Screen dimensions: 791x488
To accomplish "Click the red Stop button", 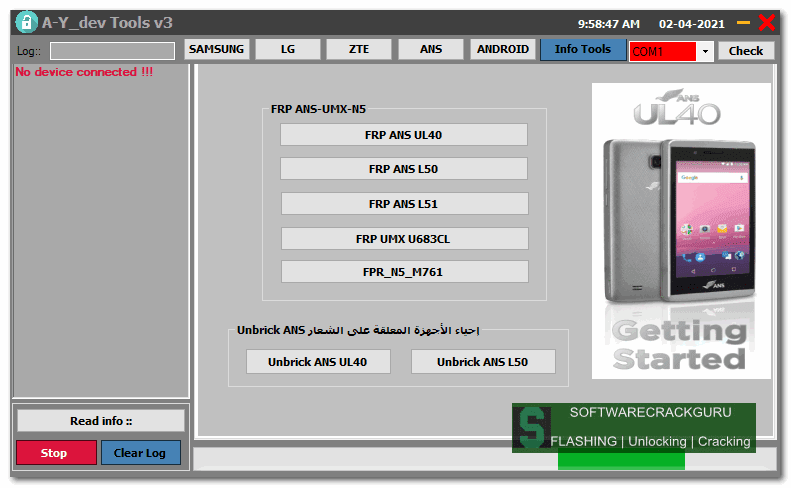I will click(56, 453).
